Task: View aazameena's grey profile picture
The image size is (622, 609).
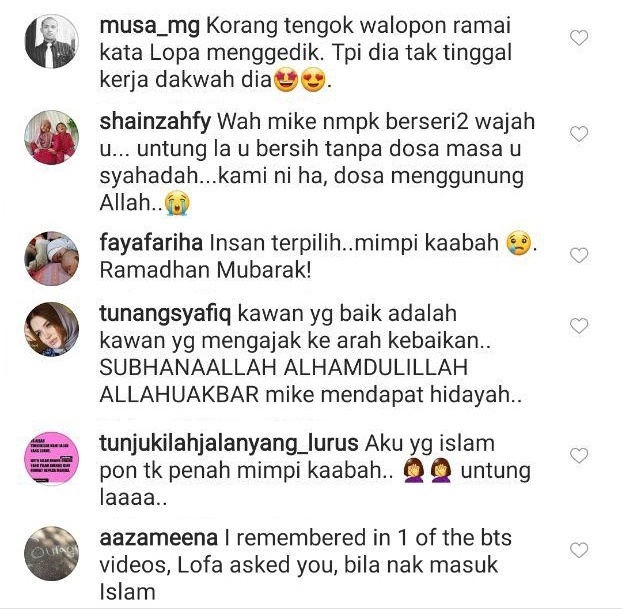Action: tap(52, 553)
